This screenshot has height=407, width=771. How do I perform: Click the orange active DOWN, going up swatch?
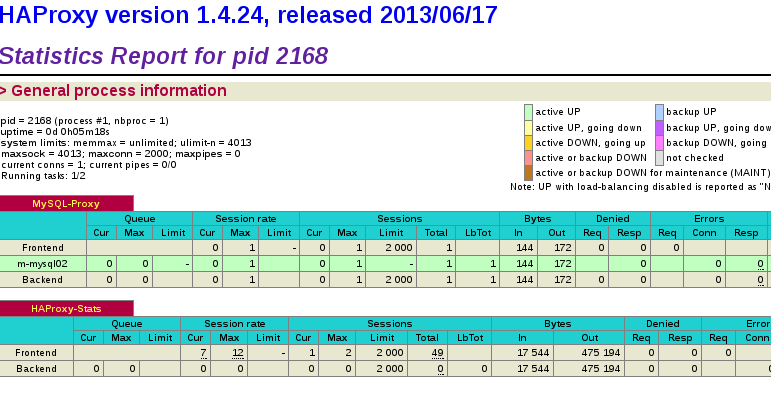pos(529,143)
